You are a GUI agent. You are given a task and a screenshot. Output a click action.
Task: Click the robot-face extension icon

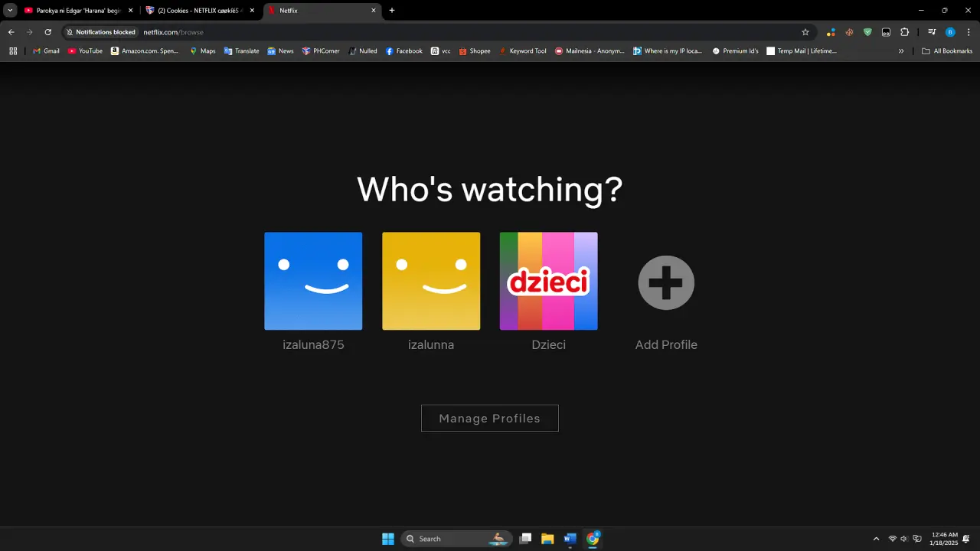[886, 32]
